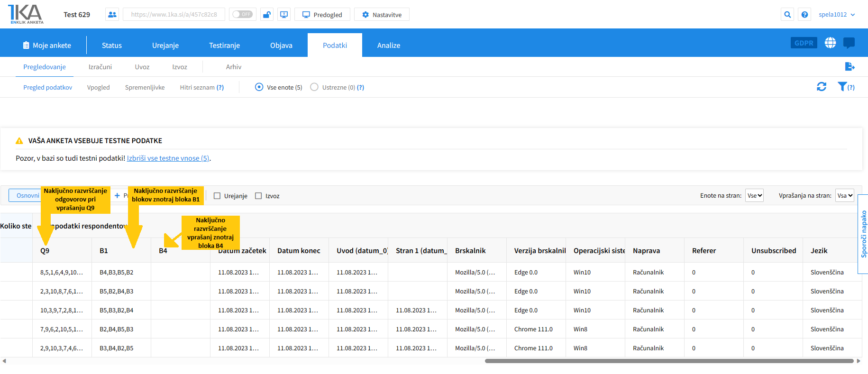Click the search magnifier icon

(x=787, y=14)
